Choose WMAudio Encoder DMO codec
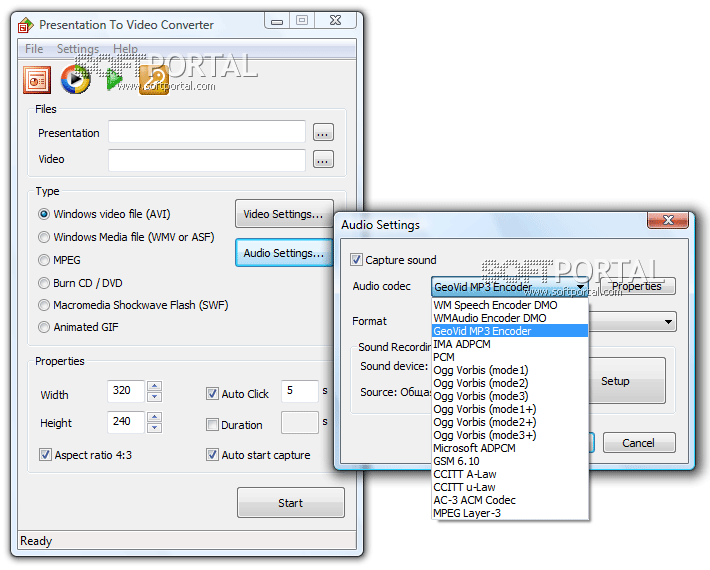The image size is (710, 570). point(510,318)
